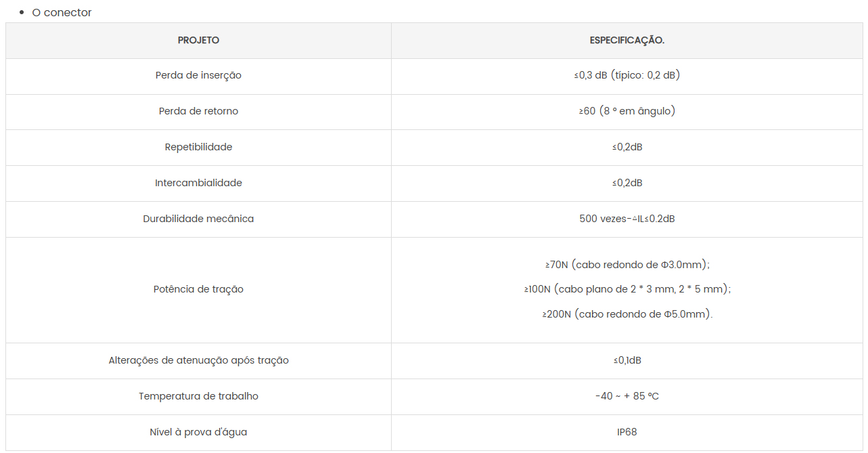Select the 500 vezes specification text
This screenshot has height=453, width=868.
click(x=626, y=219)
